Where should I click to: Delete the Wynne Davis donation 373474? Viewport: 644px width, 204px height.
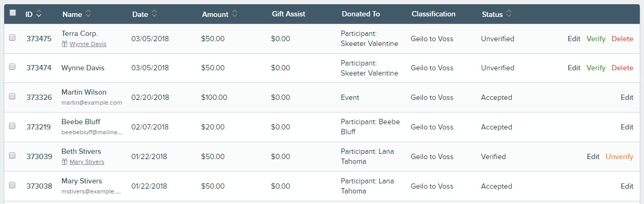[622, 68]
